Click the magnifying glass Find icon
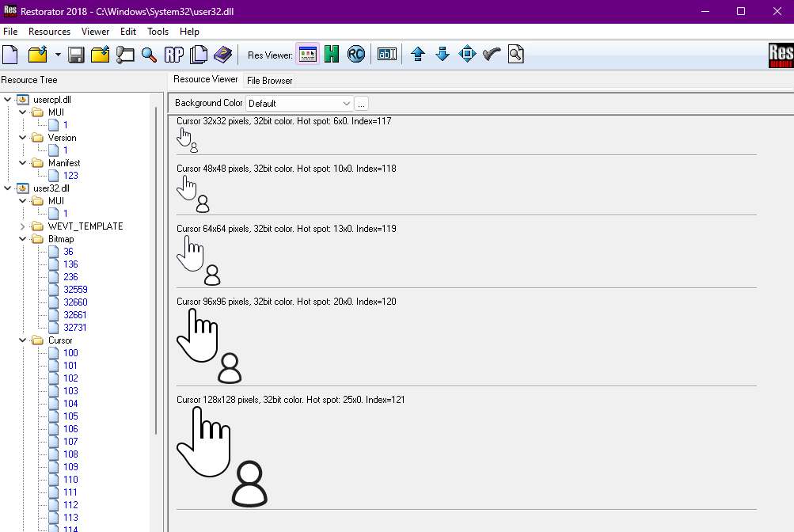794x532 pixels. click(149, 54)
